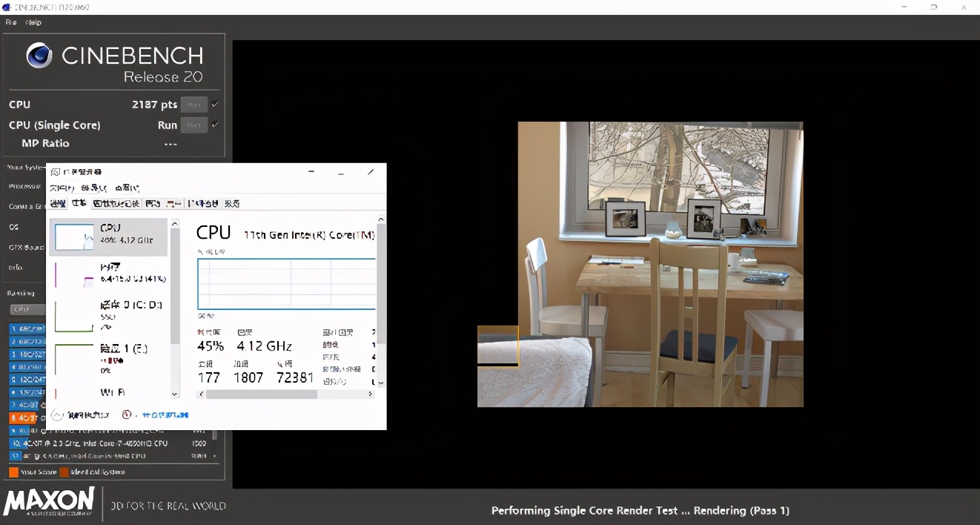
Task: Switch to the Performance tab in Task Manager
Action: (x=79, y=203)
